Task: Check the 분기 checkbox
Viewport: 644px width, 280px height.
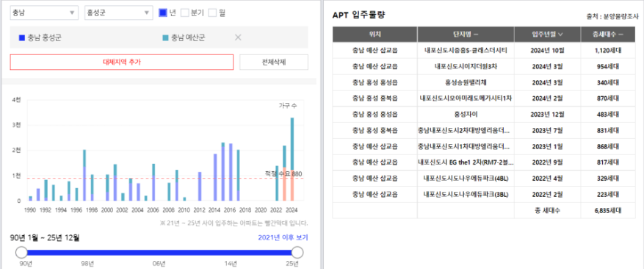Action: [x=185, y=12]
